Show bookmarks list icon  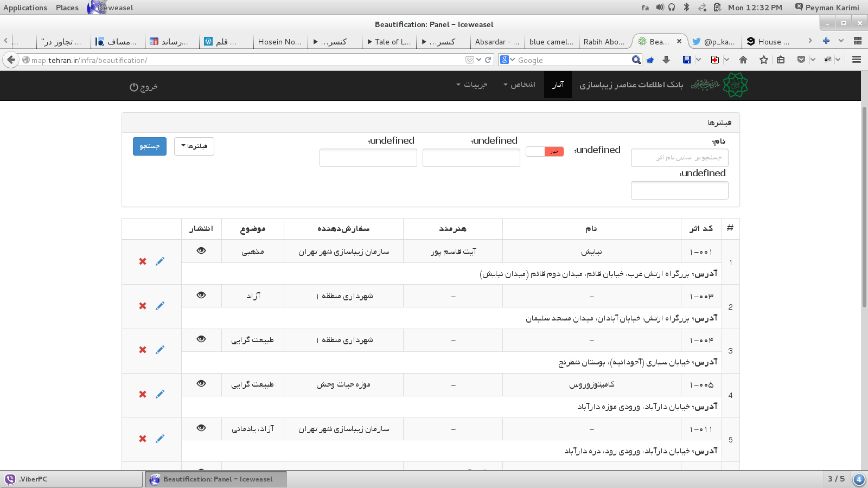point(781,60)
